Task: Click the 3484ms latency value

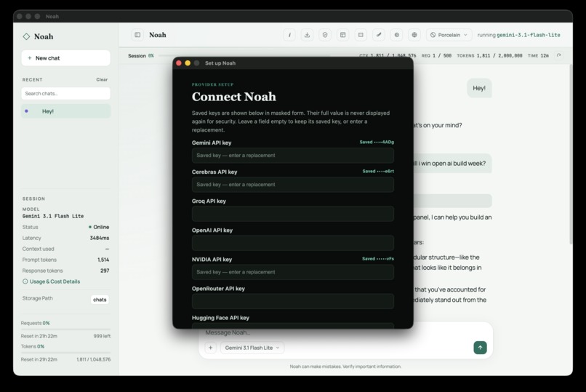Action: 100,238
